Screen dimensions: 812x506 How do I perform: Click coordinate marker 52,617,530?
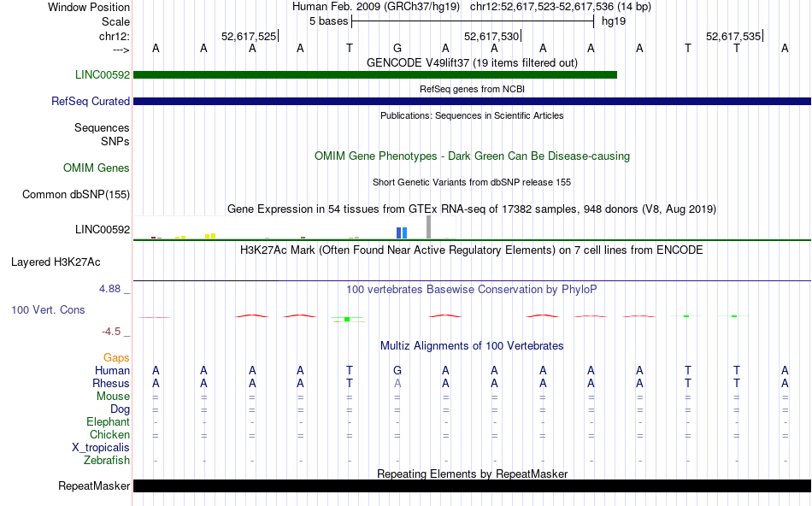coord(491,36)
